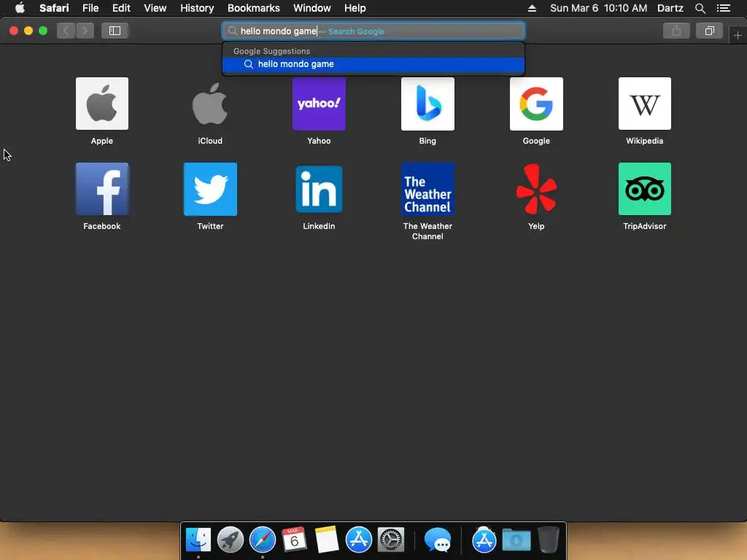Open the Apple system menu
Image resolution: width=747 pixels, height=560 pixels.
20,7
